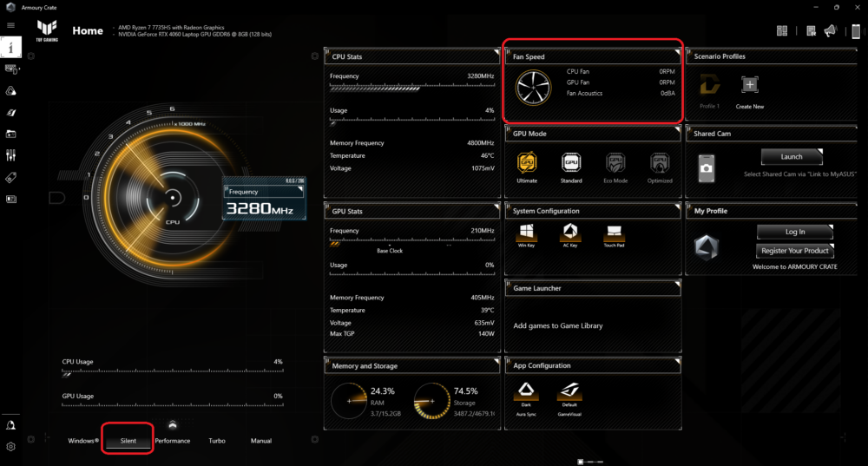Select Standard GPU mode
The image size is (868, 466).
point(571,167)
